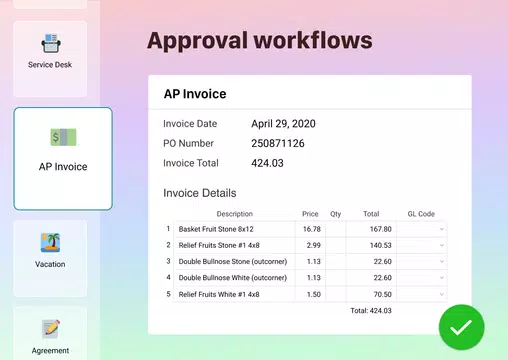This screenshot has height=360, width=508.
Task: Click the 'Double Bullnose Stone (outcorner)' description
Action: [233, 261]
